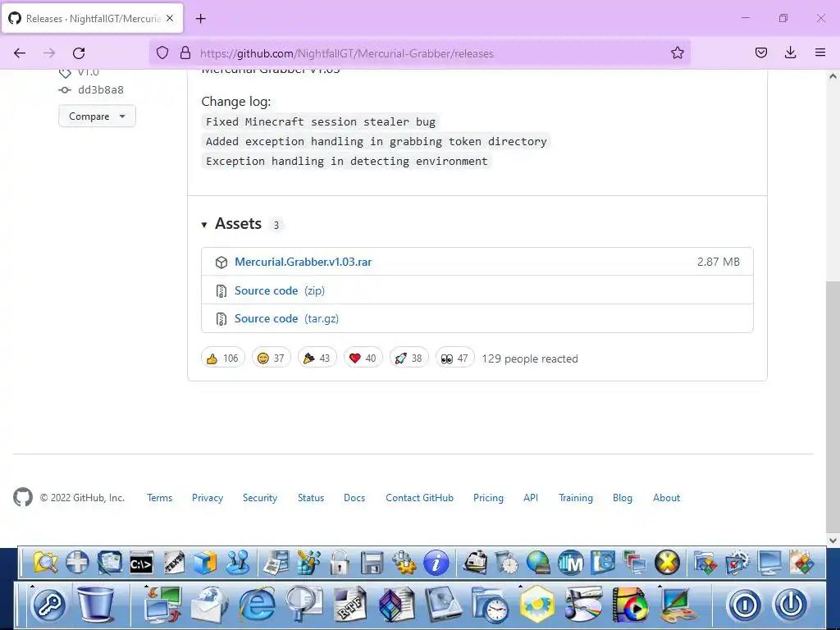Open the floppy disk save icon
840x630 pixels.
coord(372,564)
